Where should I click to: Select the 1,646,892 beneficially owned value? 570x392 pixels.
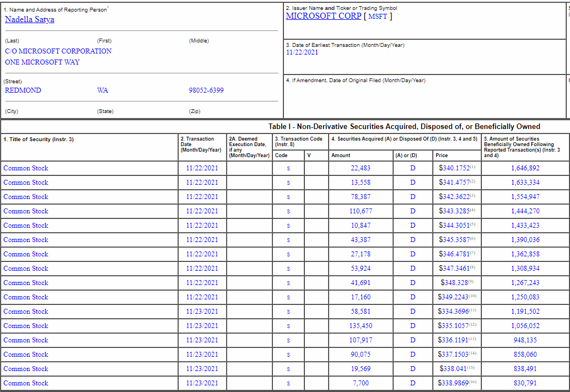[x=525, y=168]
